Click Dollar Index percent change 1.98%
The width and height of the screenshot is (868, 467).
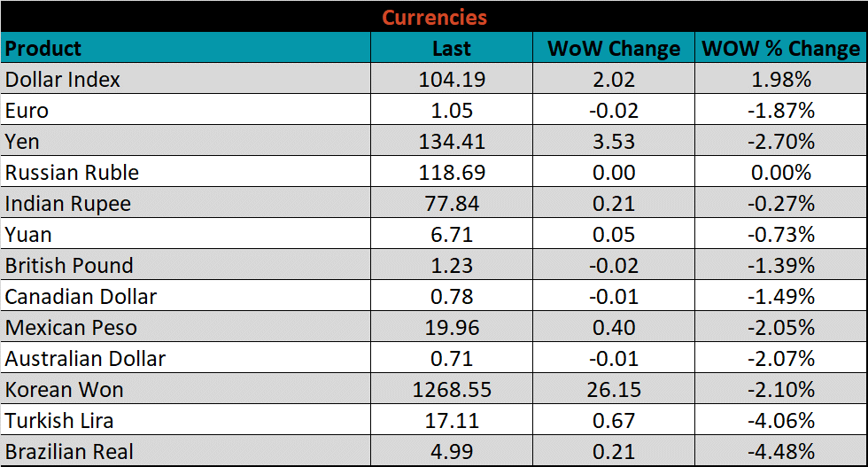click(780, 79)
